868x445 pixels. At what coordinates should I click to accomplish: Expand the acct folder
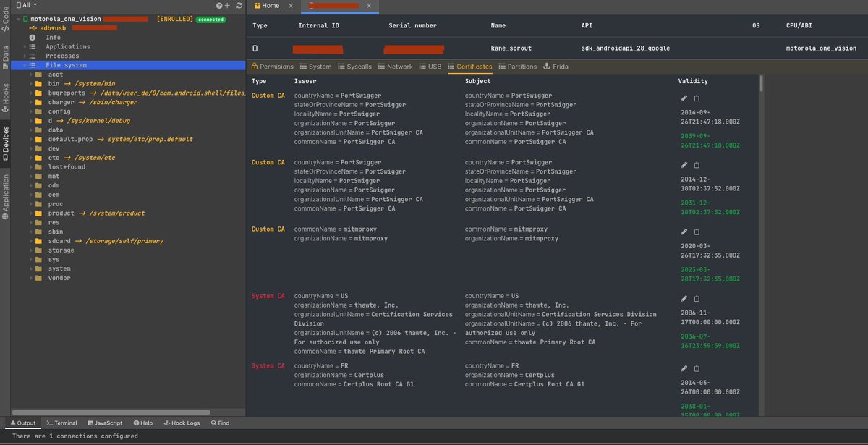point(31,75)
